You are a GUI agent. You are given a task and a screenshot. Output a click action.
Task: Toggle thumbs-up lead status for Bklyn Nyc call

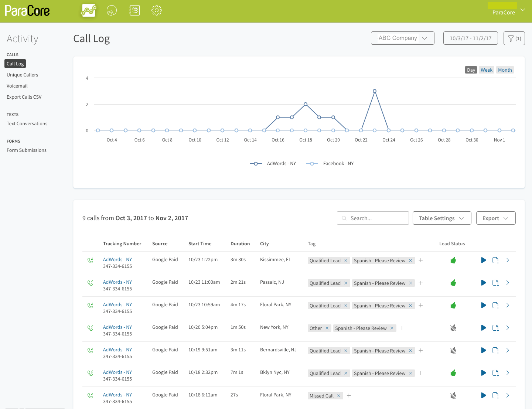[453, 373]
